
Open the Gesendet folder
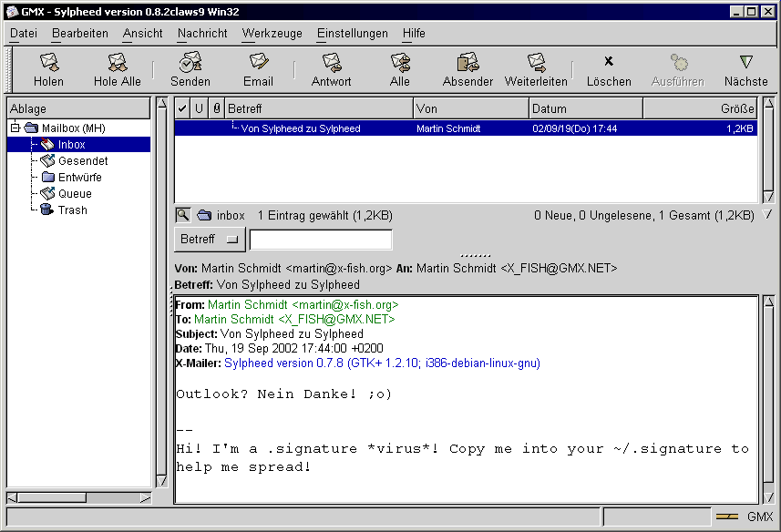(83, 160)
